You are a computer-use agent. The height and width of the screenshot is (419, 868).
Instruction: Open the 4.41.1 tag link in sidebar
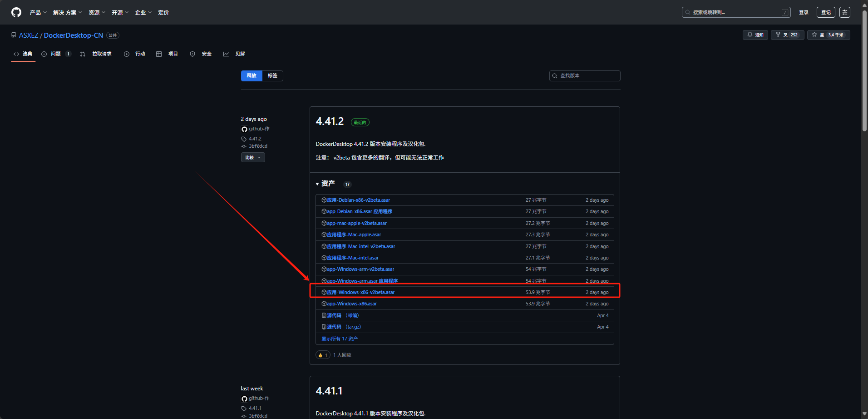coord(255,408)
